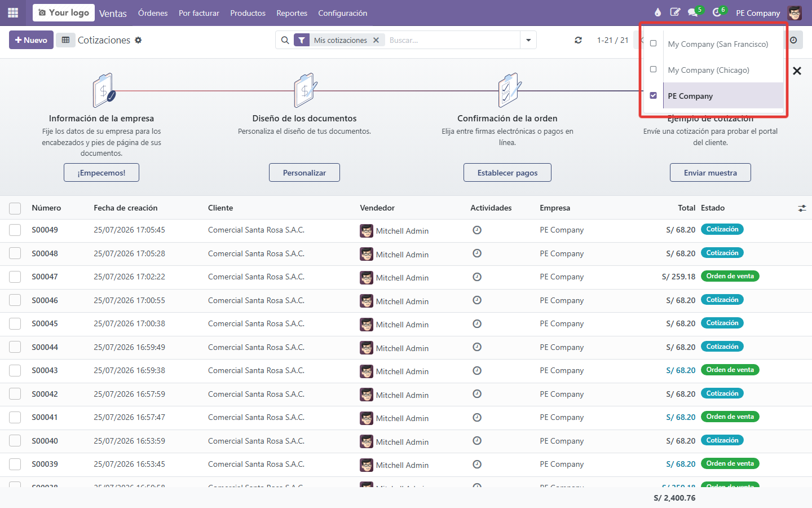Open the activities clock icon with badge 6
Image resolution: width=812 pixels, height=508 pixels.
tap(717, 12)
